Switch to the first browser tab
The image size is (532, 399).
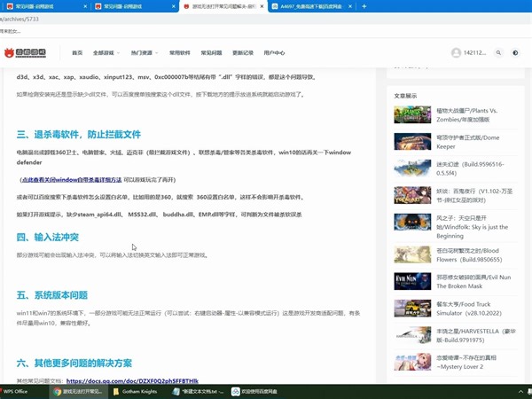pos(45,6)
